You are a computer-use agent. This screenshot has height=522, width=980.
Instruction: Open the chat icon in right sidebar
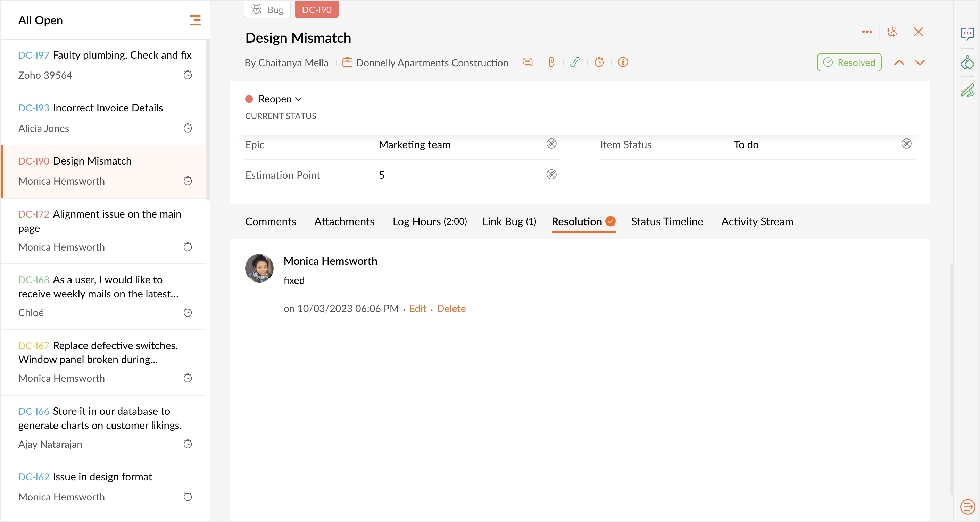[x=967, y=34]
